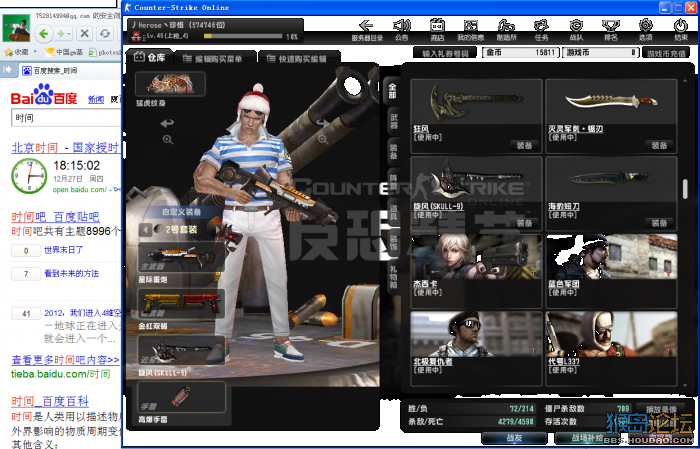Click 装备 button on the 灭灵军剑·锯刃 card
This screenshot has width=700, height=449.
coord(659,145)
